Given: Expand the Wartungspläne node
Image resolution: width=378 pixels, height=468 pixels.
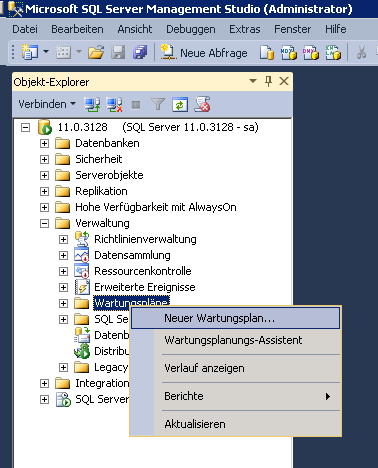Looking at the screenshot, I should (63, 303).
